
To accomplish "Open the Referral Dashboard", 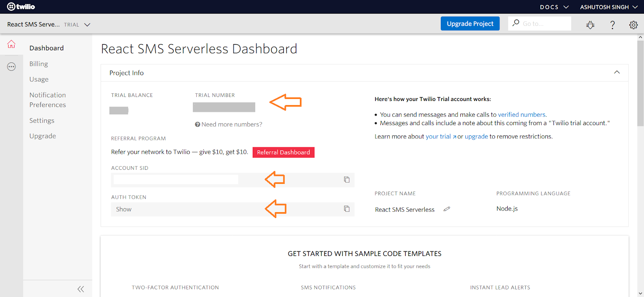I will coord(283,152).
